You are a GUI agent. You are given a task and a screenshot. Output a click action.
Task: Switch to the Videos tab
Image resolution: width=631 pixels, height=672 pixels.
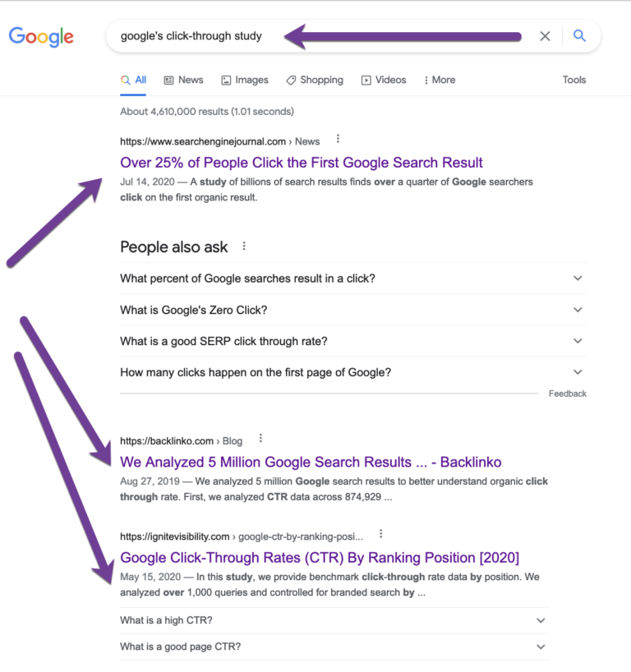pyautogui.click(x=384, y=80)
